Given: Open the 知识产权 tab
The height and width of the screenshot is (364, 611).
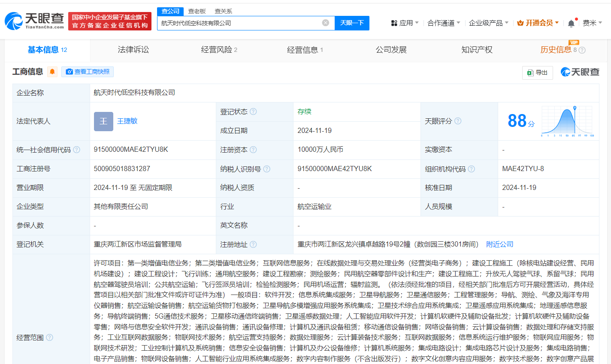Looking at the screenshot, I should 477,50.
